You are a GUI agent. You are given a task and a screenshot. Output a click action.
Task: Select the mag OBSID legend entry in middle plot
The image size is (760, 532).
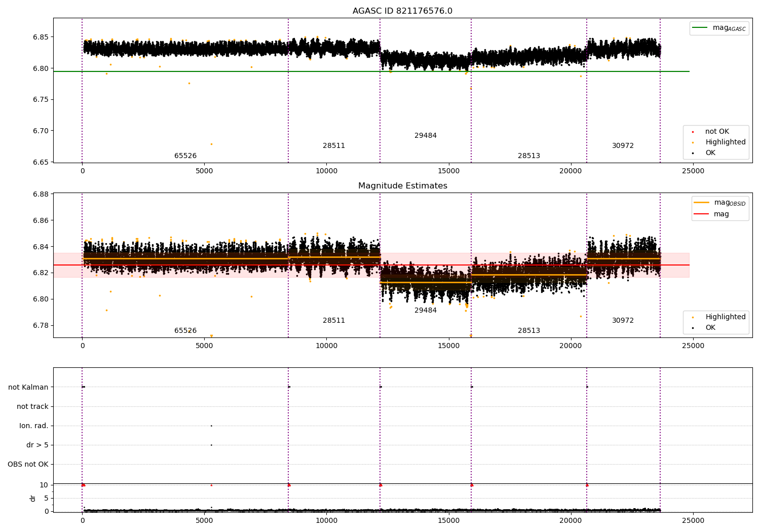coord(720,203)
